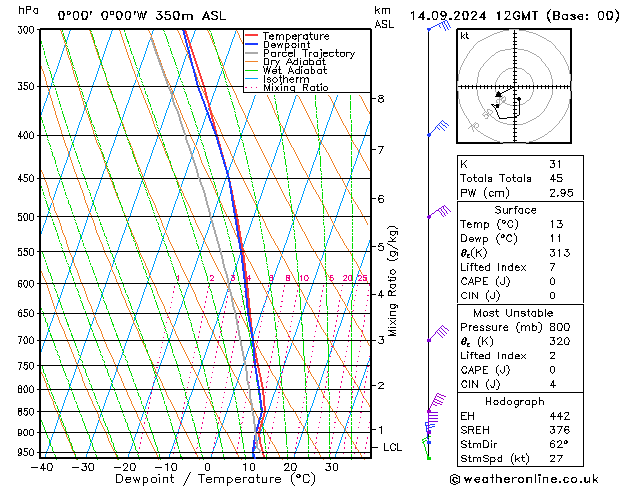Click the vertical Mixing Ratio (g/kg) axis title
The width and height of the screenshot is (629, 486).
point(392,281)
